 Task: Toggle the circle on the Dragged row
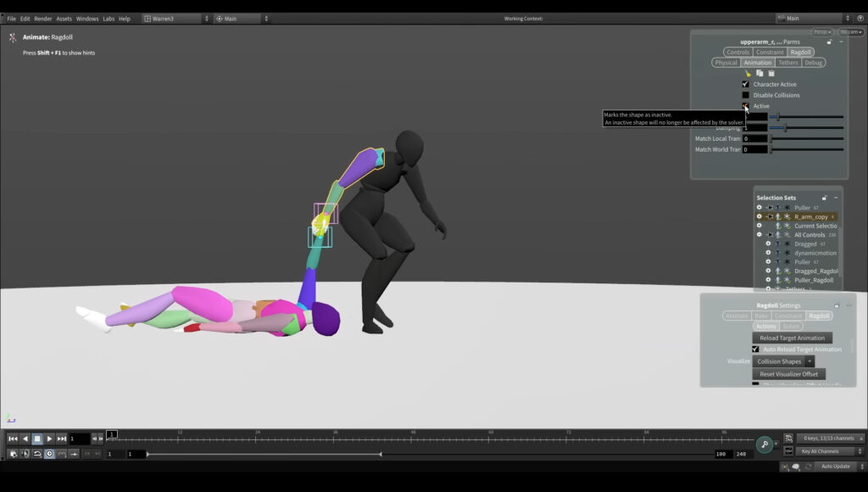[x=768, y=243]
